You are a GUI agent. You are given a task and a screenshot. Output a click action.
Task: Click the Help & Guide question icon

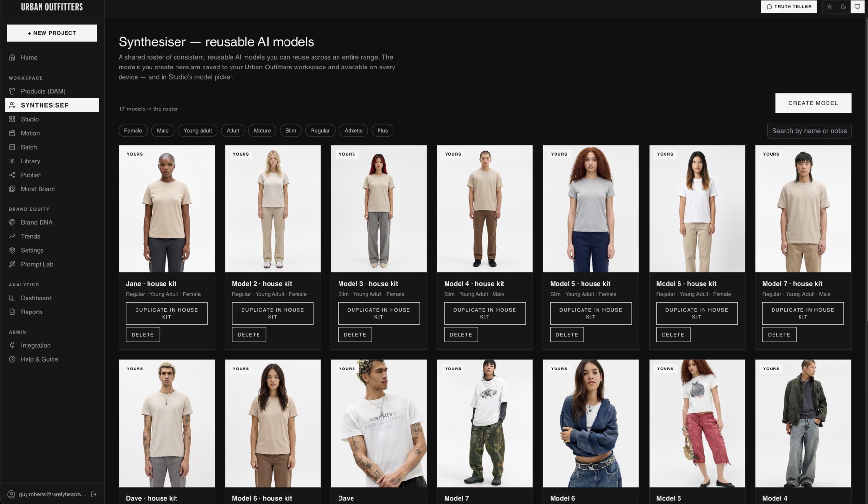pyautogui.click(x=12, y=359)
